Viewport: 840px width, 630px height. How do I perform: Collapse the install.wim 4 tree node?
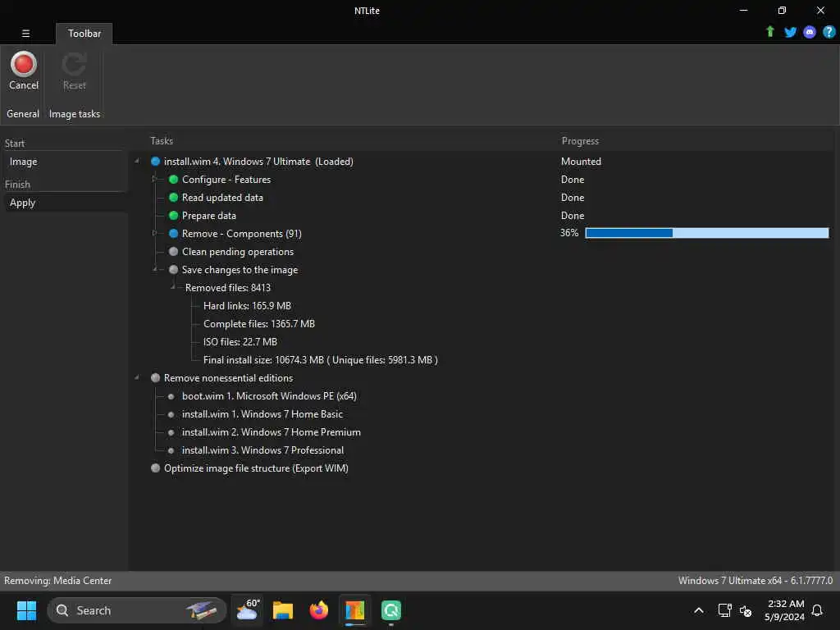click(137, 161)
